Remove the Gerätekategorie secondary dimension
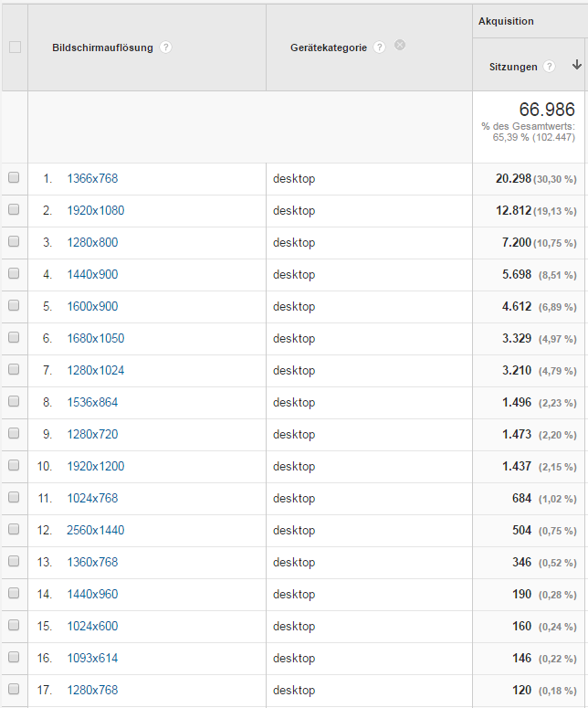Screen dimensions: 588x708 (x=400, y=45)
